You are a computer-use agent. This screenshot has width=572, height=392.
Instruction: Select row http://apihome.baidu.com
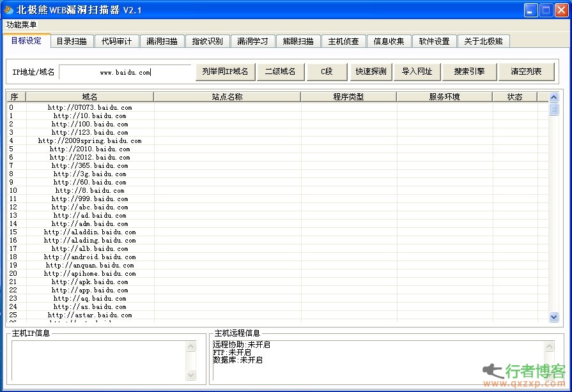pos(277,274)
